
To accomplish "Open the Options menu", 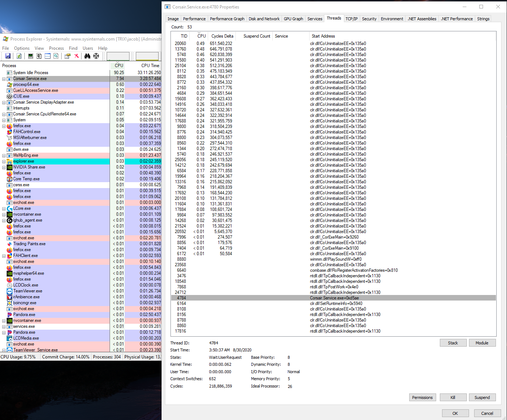I will (x=22, y=48).
